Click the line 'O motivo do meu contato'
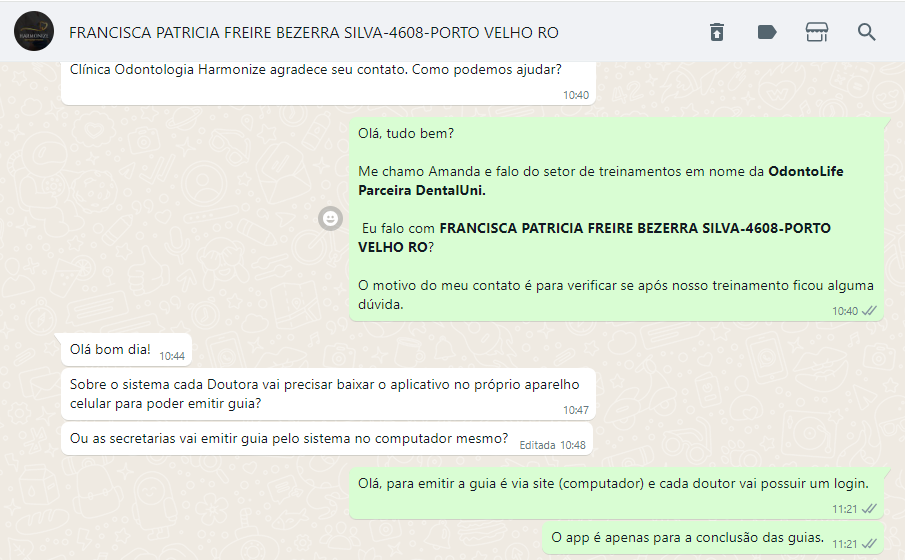The height and width of the screenshot is (560, 905). tap(616, 294)
